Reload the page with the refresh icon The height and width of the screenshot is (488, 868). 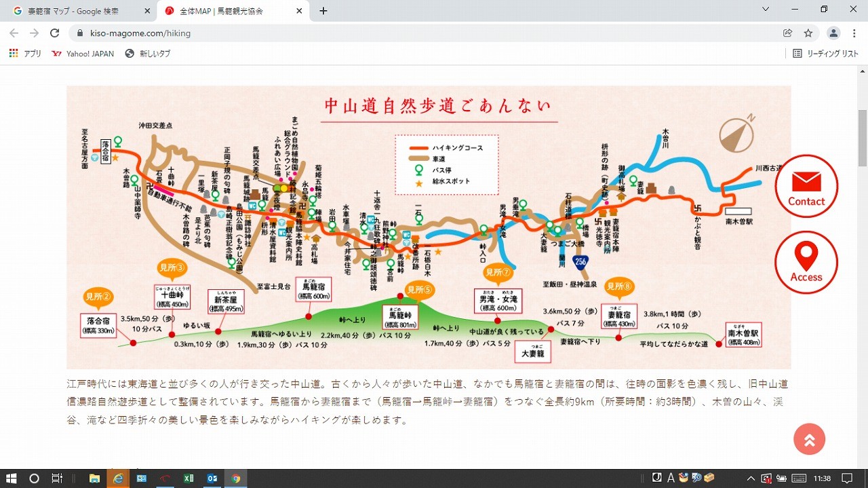tap(55, 33)
